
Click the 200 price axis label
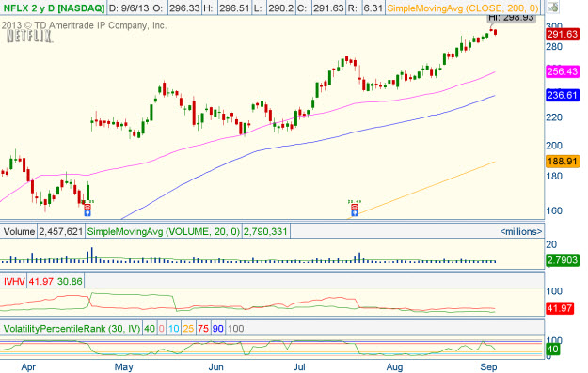coord(554,146)
